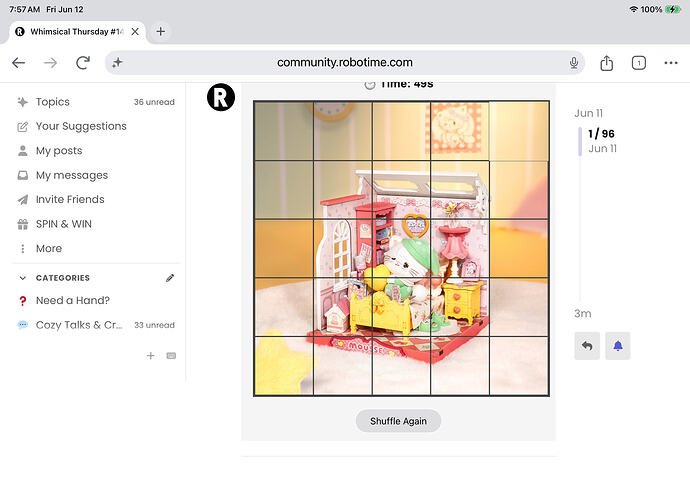The height and width of the screenshot is (479, 690).
Task: Go back with the browser back arrow
Action: coord(18,63)
